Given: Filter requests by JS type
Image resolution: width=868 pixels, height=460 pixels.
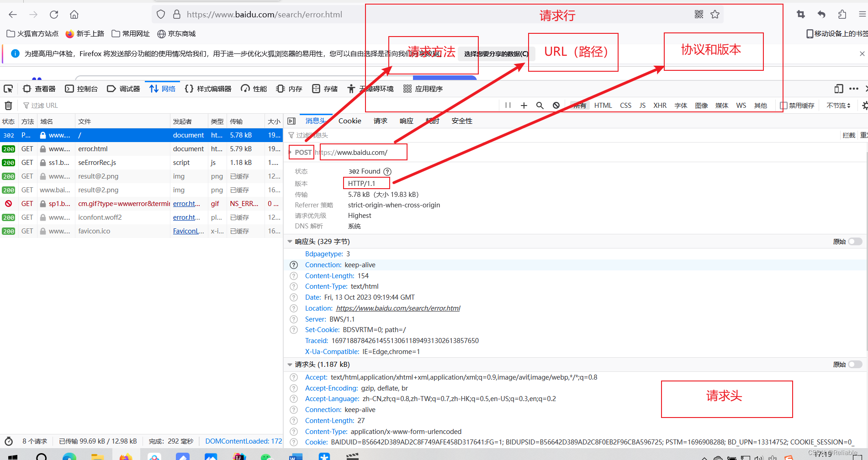Looking at the screenshot, I should click(642, 106).
